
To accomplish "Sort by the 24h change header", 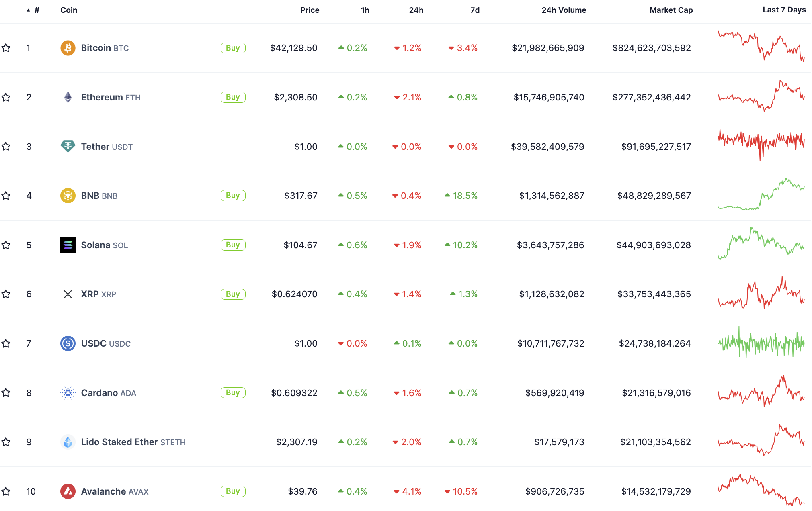I will point(416,10).
